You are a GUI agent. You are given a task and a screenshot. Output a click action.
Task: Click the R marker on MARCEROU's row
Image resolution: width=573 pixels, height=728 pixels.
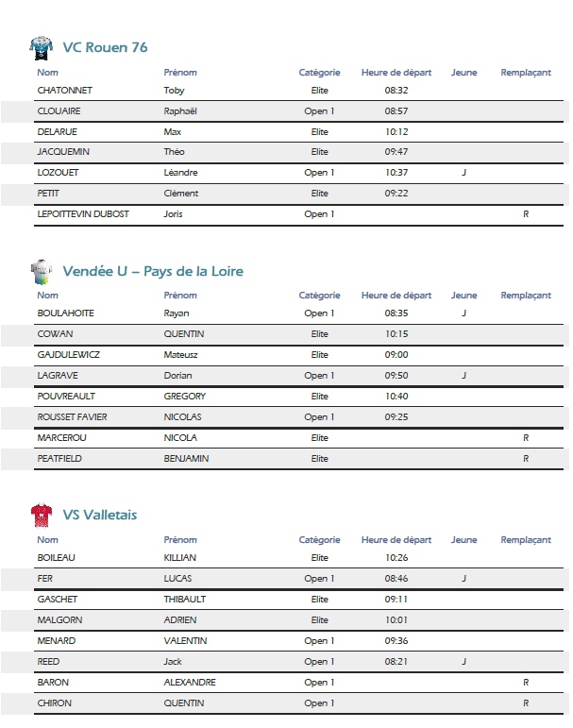point(526,438)
